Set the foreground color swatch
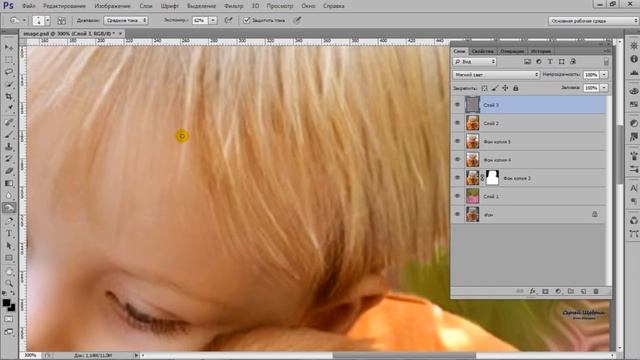The height and width of the screenshot is (360, 640). coord(7,303)
